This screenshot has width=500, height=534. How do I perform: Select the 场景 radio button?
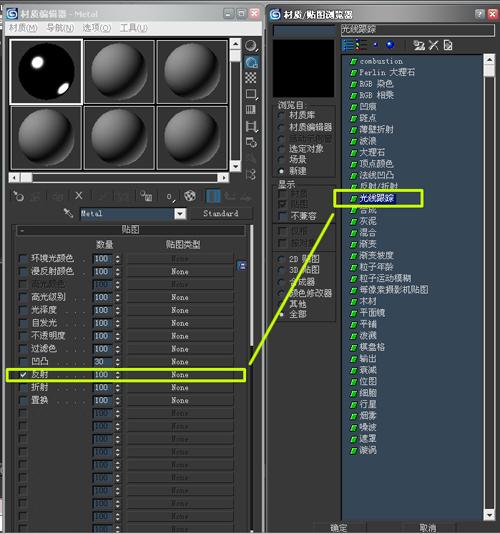281,160
